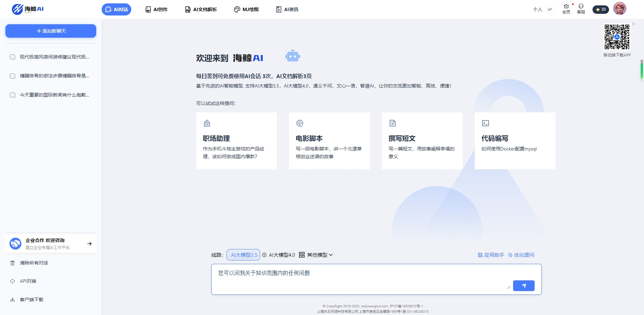Switch to AI创作 tab
The image size is (644, 315).
[x=156, y=9]
